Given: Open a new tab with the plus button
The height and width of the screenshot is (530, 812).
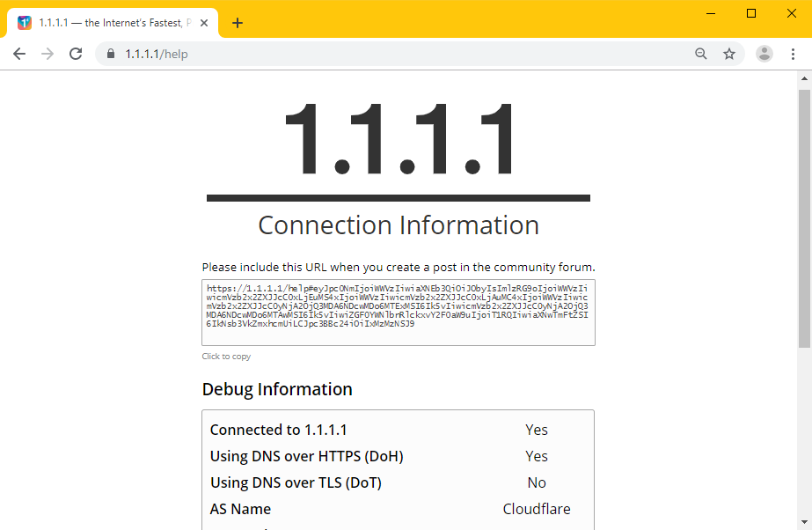Looking at the screenshot, I should click(x=238, y=23).
